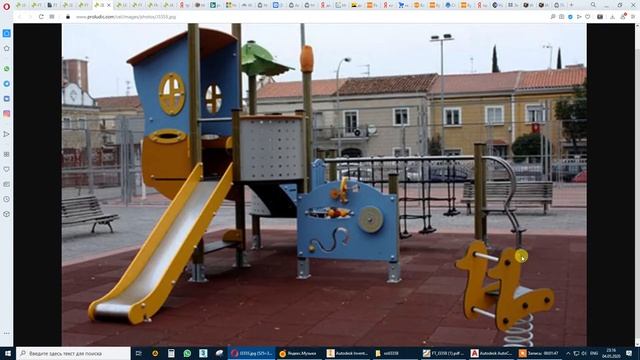Open the sidebar news panel icon
Viewport: 640px width, 360px height.
7,184
